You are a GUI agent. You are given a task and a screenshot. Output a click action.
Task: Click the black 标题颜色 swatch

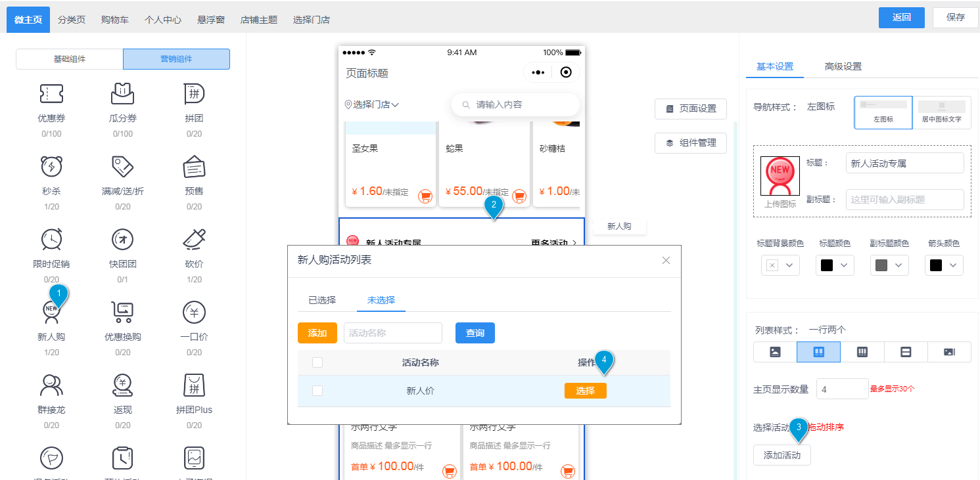[827, 265]
